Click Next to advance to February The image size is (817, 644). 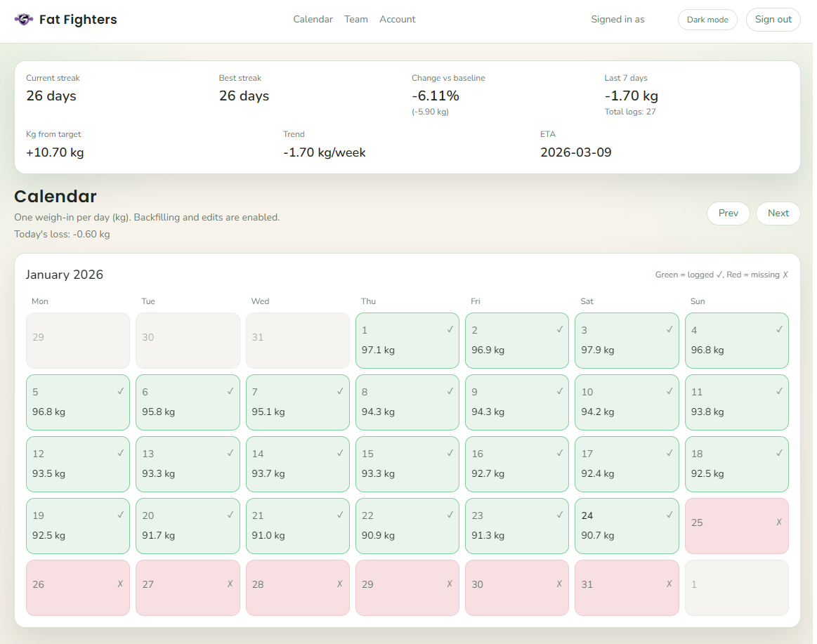[778, 213]
